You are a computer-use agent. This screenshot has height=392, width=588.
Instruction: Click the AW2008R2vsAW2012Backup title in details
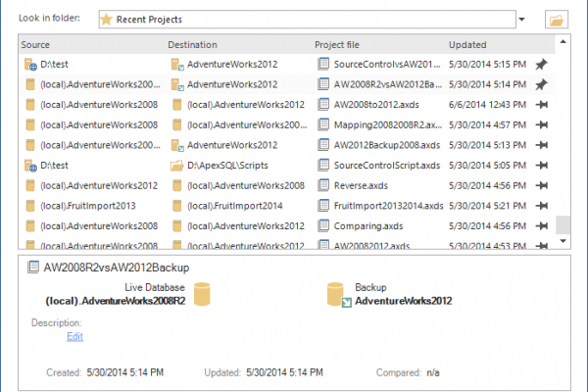click(117, 268)
